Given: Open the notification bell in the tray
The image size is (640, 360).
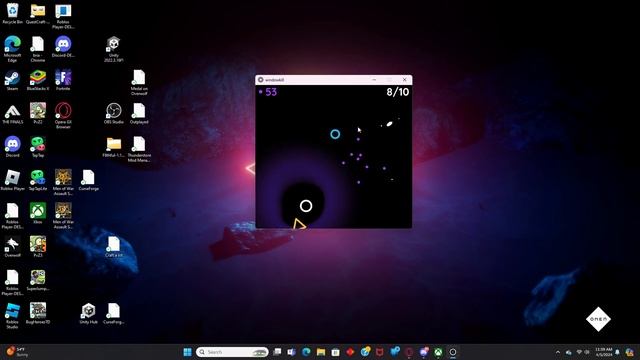Looking at the screenshot, I should 618,352.
